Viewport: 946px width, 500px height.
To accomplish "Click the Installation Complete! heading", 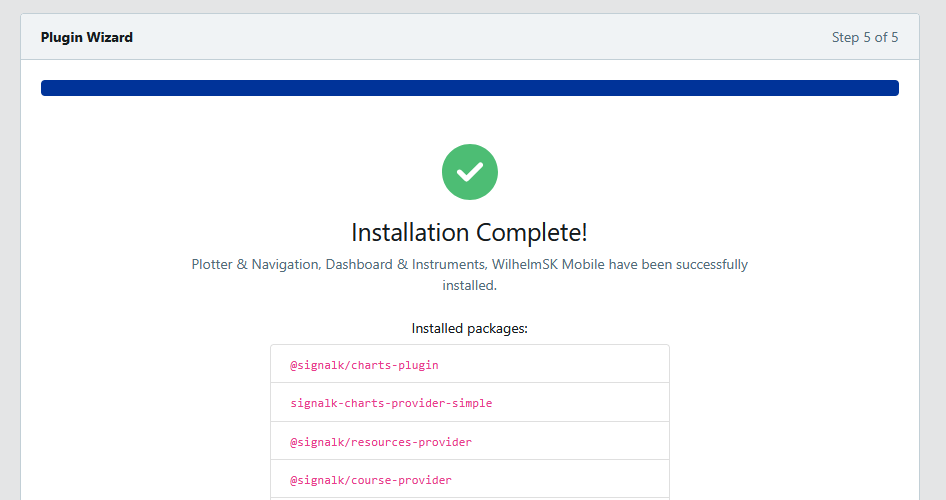I will pyautogui.click(x=469, y=233).
